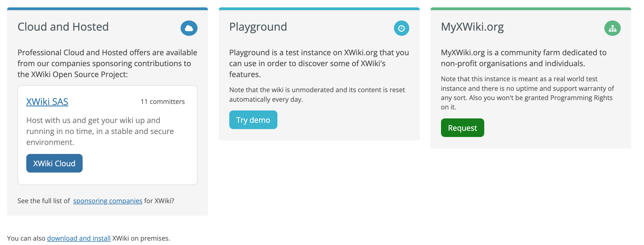Click the Playground panel heading
The image size is (644, 245).
point(258,27)
